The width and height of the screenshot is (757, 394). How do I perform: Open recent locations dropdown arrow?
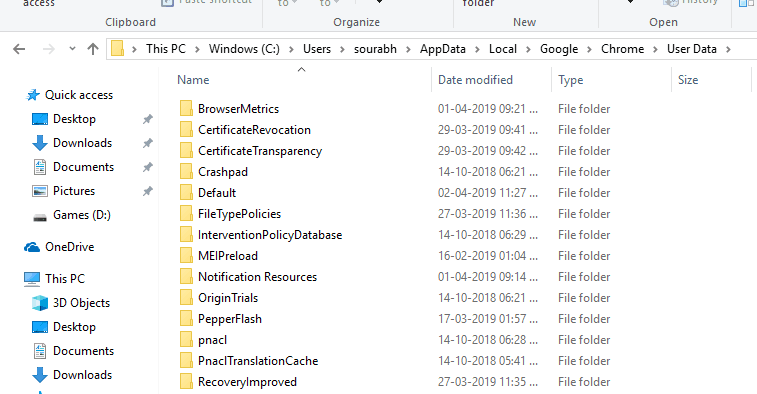click(x=72, y=49)
